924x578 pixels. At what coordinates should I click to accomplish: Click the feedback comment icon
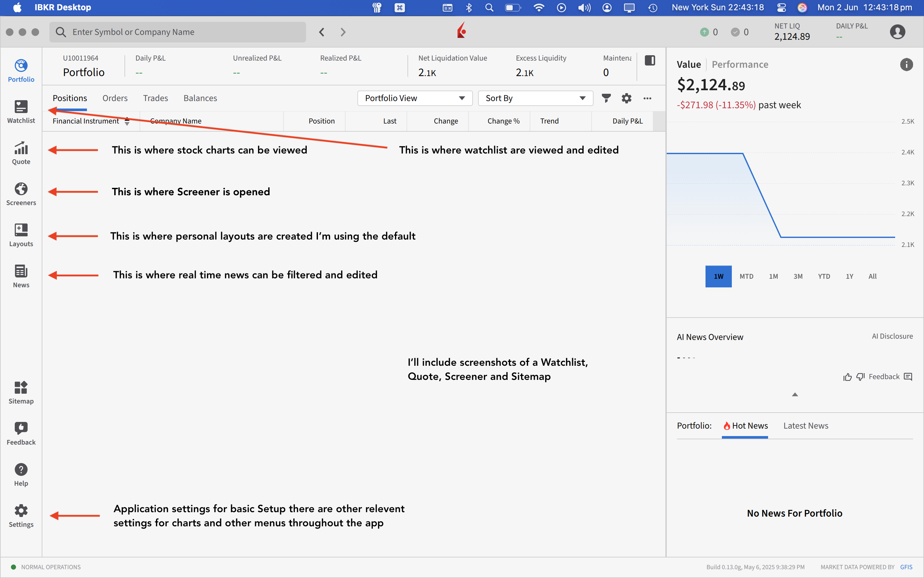tap(908, 377)
